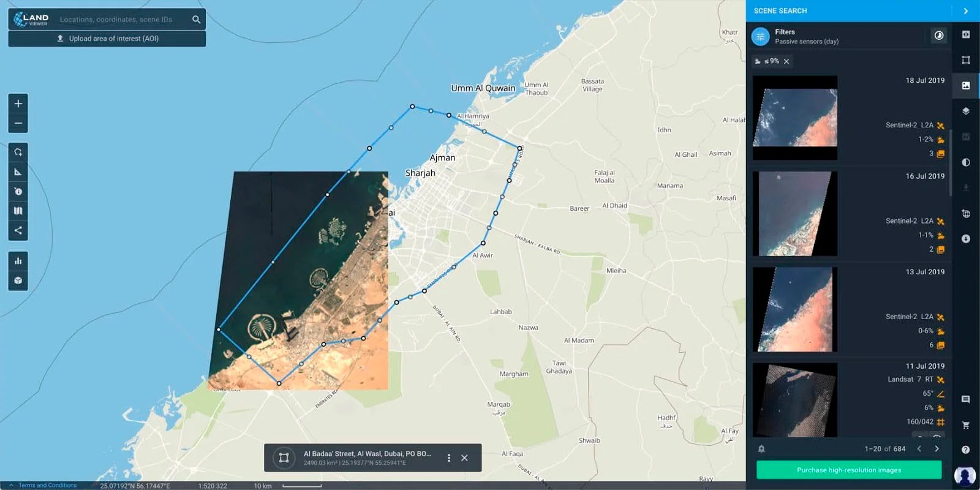Click the Filters label text
Viewport: 980px width, 490px height.
(785, 32)
